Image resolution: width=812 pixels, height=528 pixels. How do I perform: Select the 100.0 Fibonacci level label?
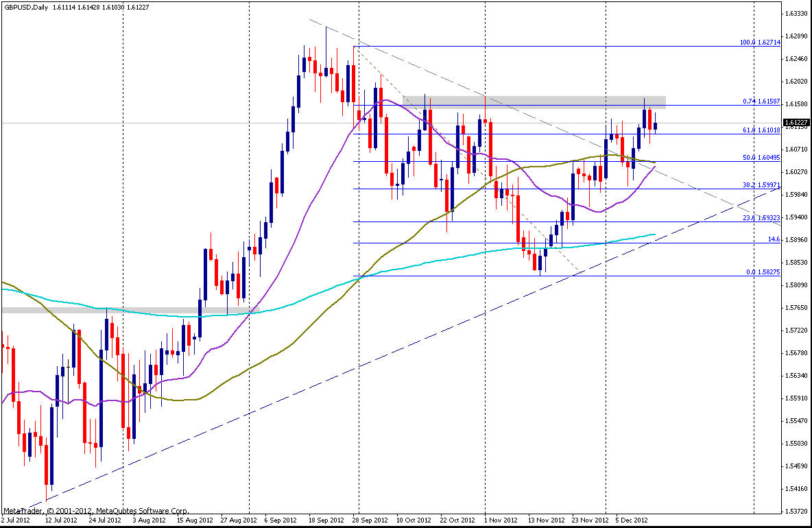coord(760,42)
